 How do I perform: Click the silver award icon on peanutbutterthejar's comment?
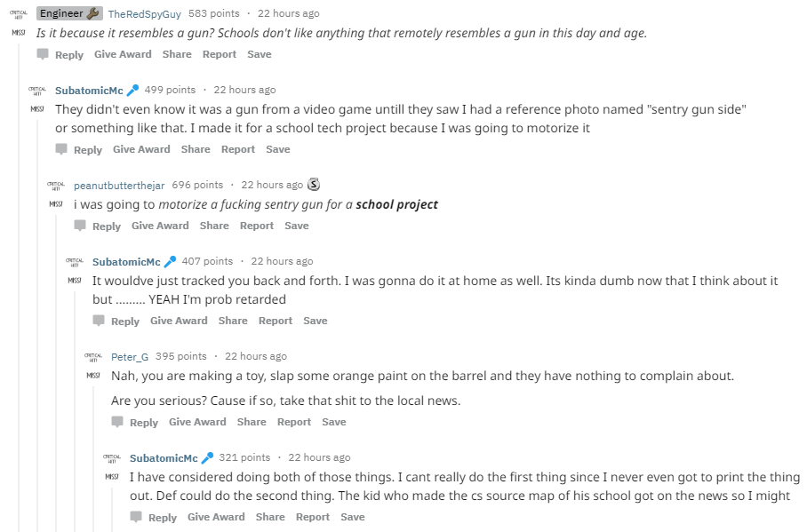[x=314, y=185]
